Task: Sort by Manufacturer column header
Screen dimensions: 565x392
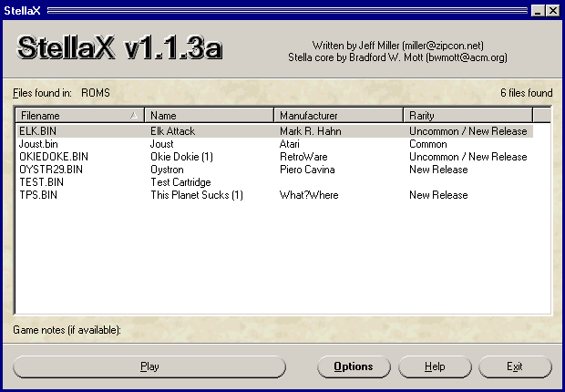Action: tap(338, 116)
